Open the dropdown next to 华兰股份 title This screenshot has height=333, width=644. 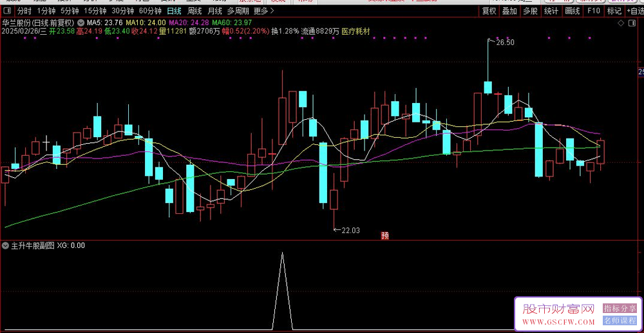pyautogui.click(x=80, y=23)
